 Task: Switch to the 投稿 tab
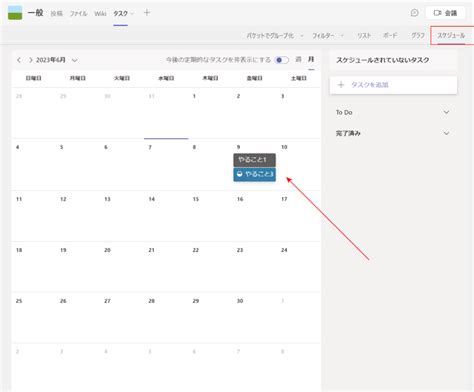pyautogui.click(x=57, y=13)
